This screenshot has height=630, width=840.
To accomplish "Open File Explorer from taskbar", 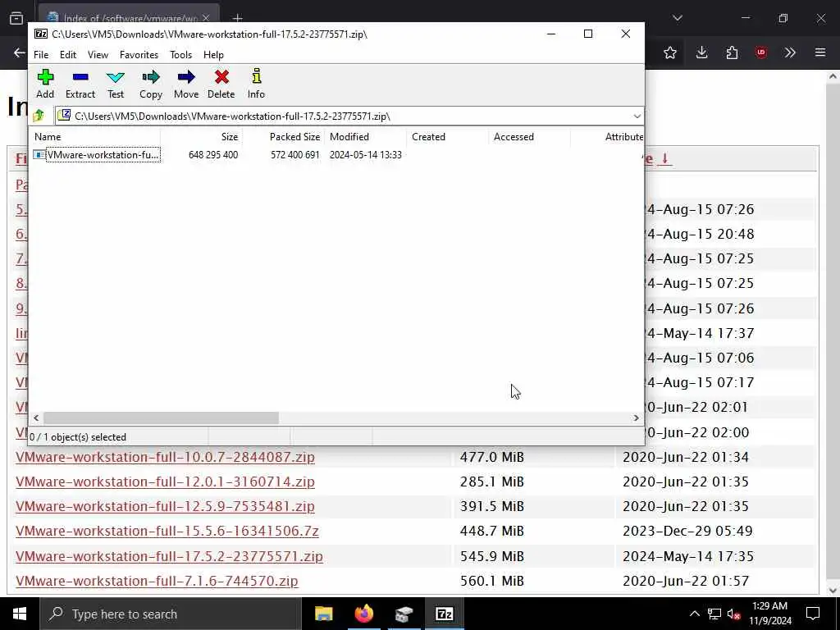I will [323, 614].
